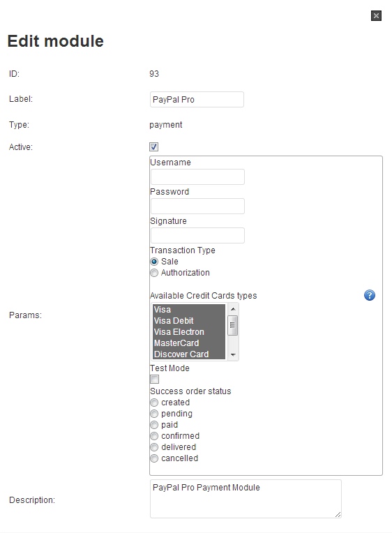The height and width of the screenshot is (533, 392).
Task: Select Discover Card in the card types list
Action: [189, 354]
